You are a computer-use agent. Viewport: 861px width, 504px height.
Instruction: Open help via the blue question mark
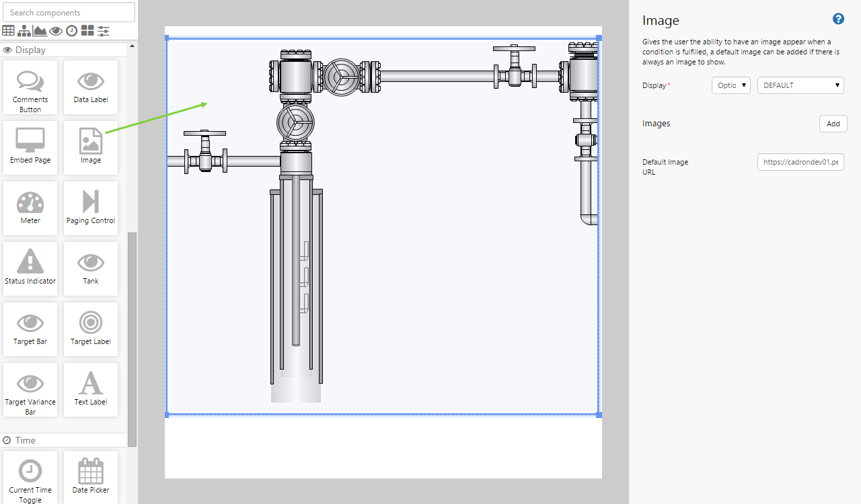pos(838,19)
